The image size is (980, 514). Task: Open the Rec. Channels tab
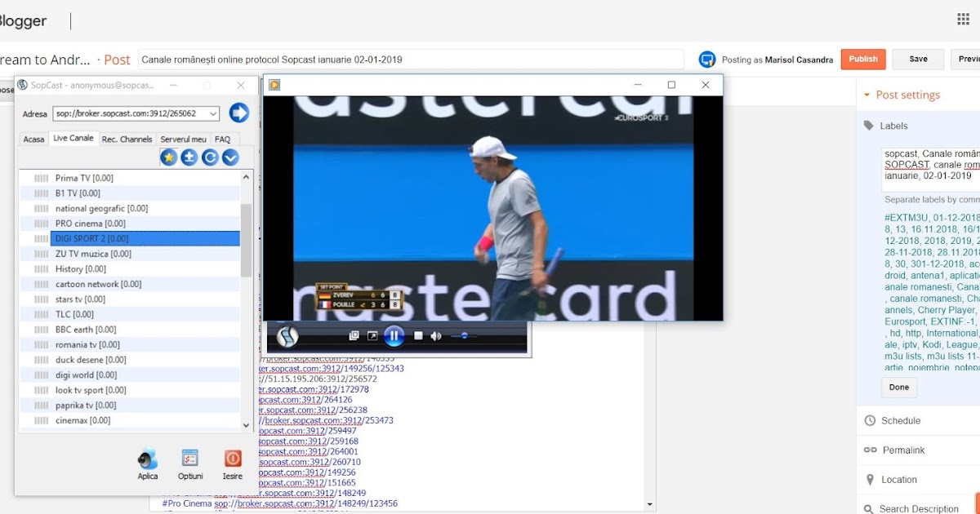click(x=127, y=139)
